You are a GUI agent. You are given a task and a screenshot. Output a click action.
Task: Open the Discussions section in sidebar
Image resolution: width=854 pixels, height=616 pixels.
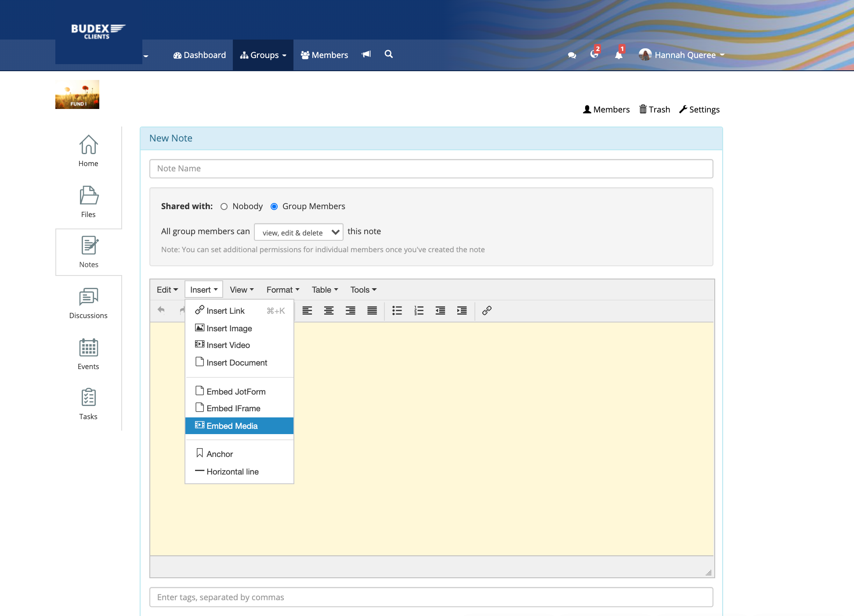click(x=88, y=303)
